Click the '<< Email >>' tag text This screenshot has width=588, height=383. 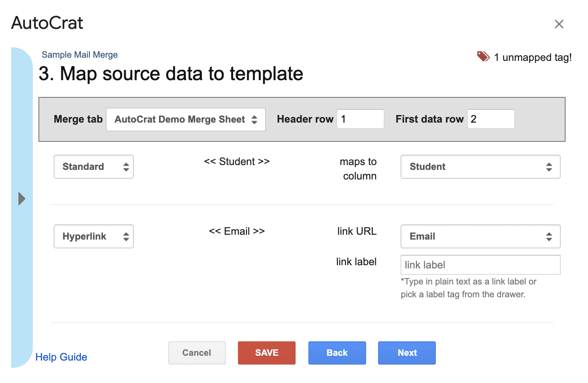click(237, 231)
